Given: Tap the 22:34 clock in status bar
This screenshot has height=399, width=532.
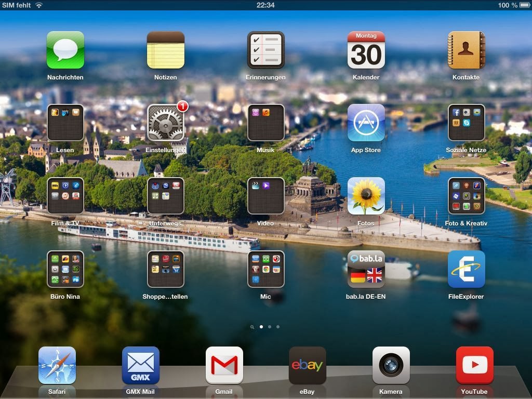Looking at the screenshot, I should [x=265, y=5].
